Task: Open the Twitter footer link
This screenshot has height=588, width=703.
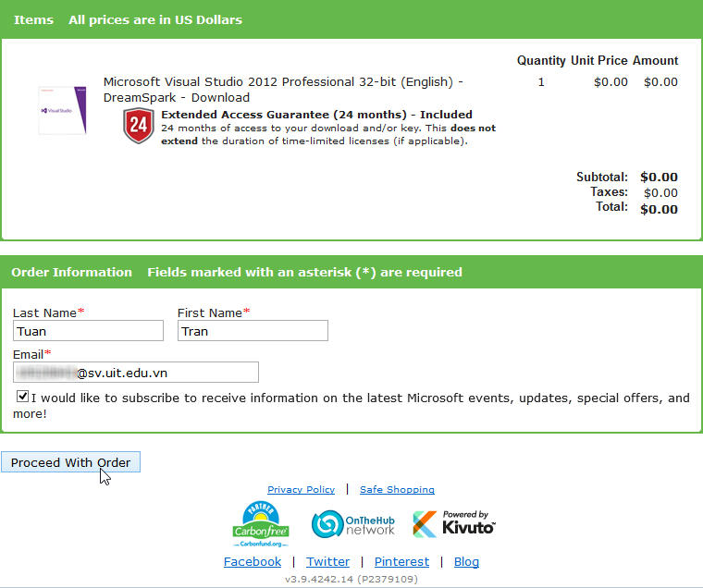Action: pos(327,561)
